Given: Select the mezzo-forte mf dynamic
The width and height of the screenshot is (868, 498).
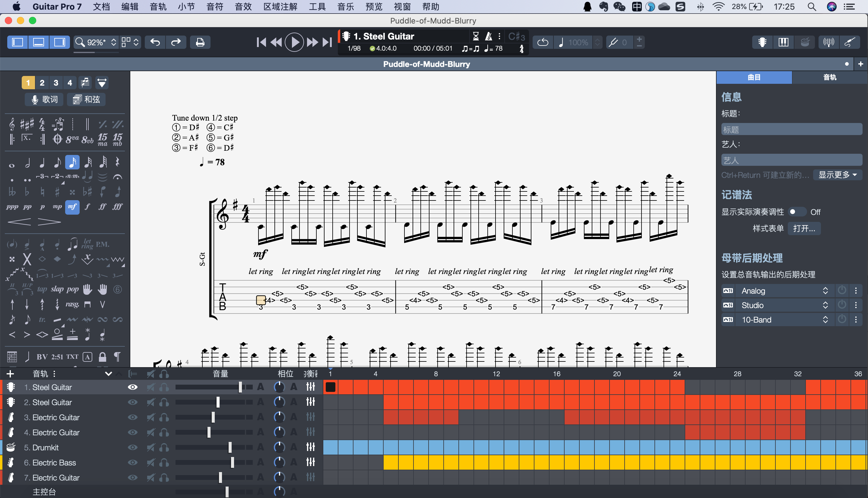Looking at the screenshot, I should (x=72, y=207).
